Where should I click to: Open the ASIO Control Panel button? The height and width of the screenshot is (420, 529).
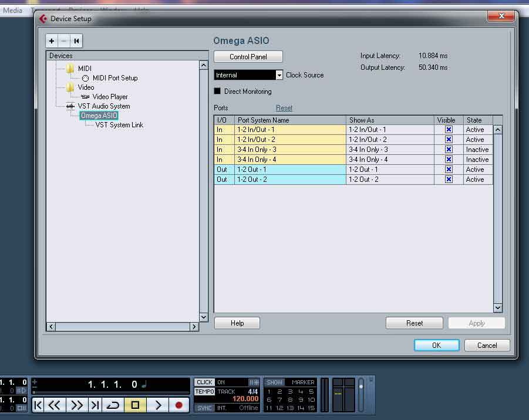pos(248,57)
